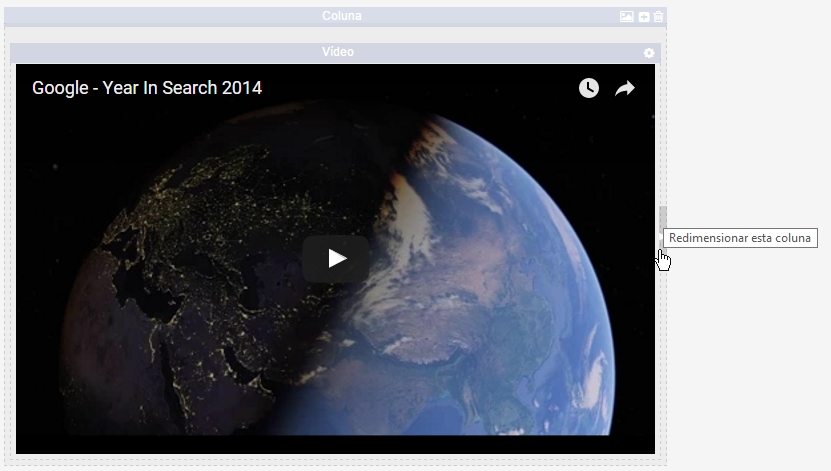
Task: Open Vídeo widget settings gear
Action: 649,53
